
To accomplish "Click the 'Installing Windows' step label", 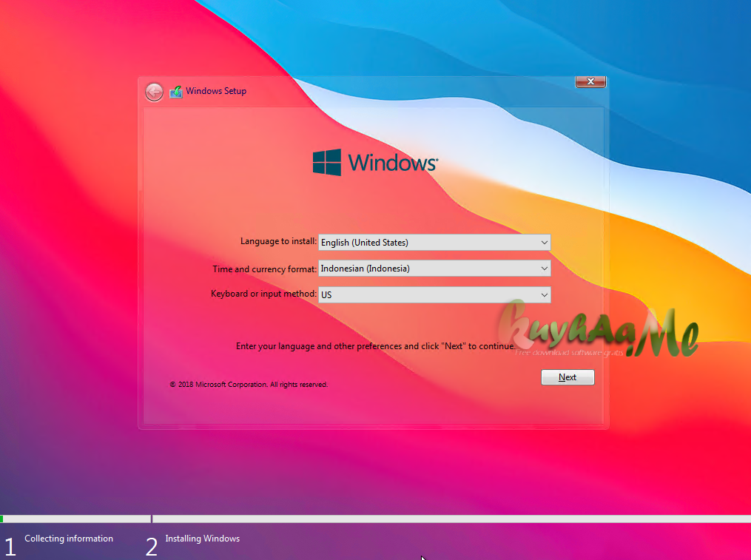I will click(202, 539).
